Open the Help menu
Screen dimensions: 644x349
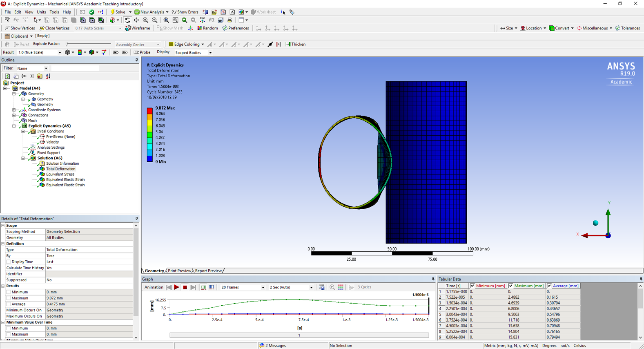(67, 12)
